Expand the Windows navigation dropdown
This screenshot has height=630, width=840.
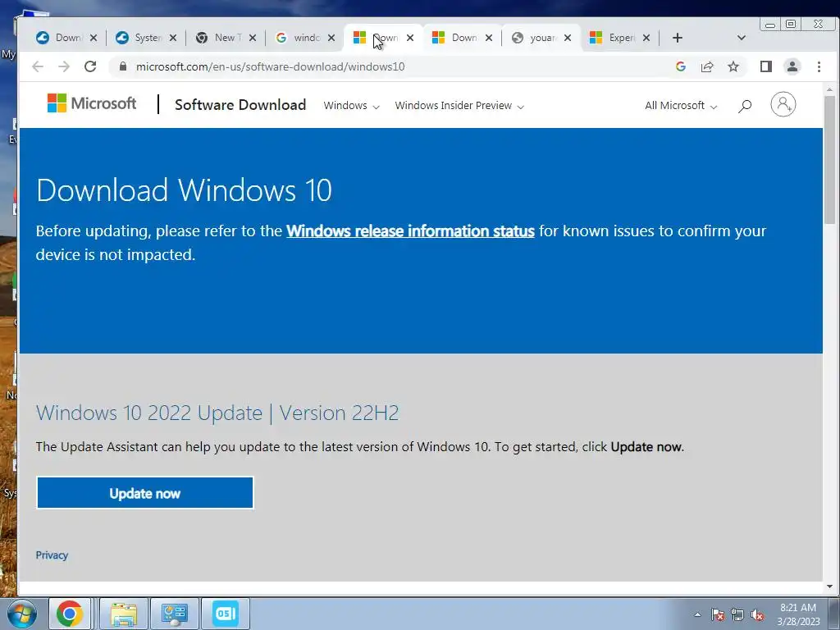coord(351,106)
